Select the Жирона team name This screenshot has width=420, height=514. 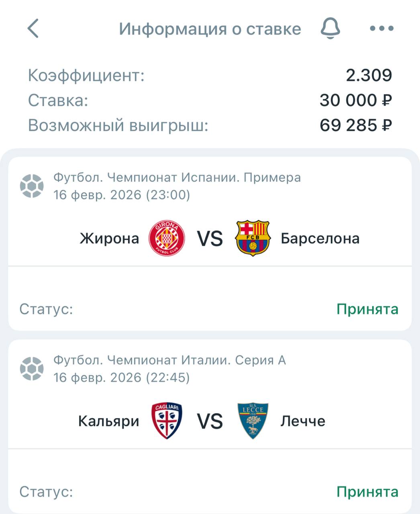(x=109, y=239)
